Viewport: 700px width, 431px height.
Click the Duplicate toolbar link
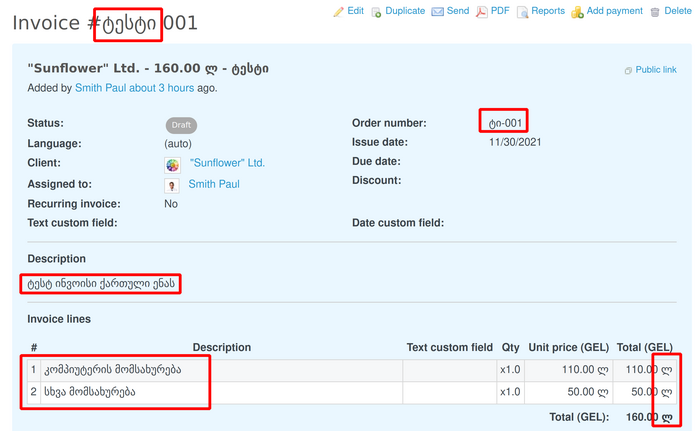click(x=410, y=11)
